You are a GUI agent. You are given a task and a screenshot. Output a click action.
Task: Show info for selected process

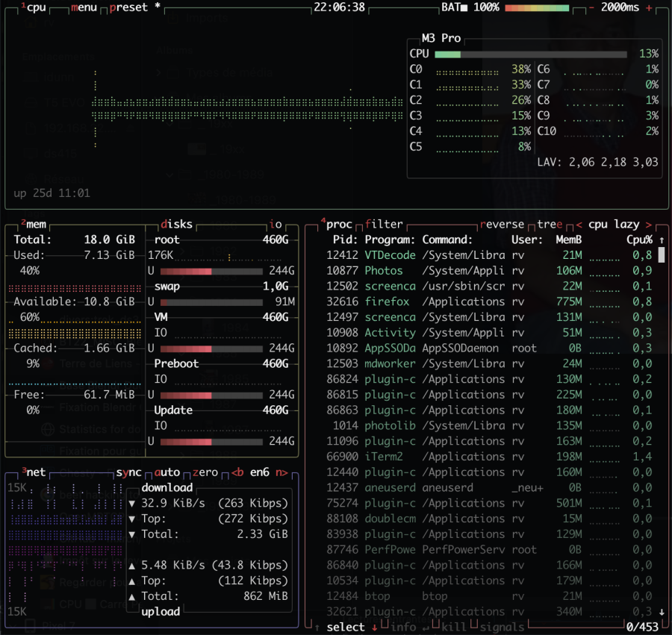click(x=403, y=628)
